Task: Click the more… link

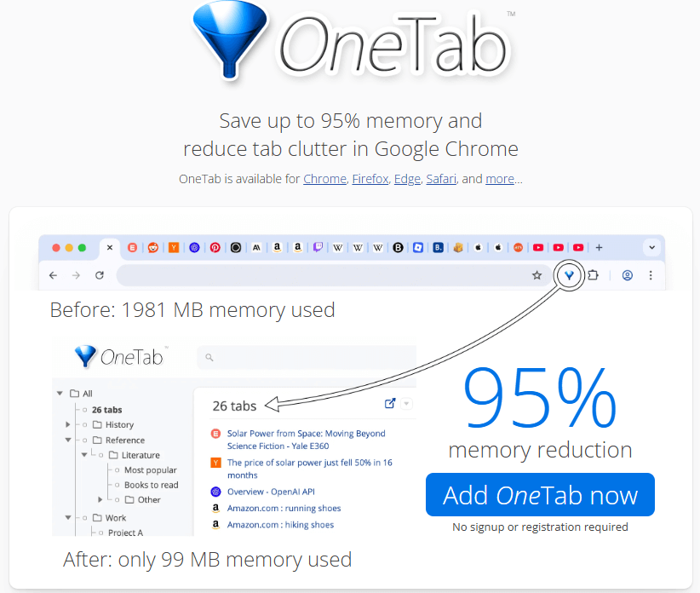Action: pyautogui.click(x=498, y=179)
